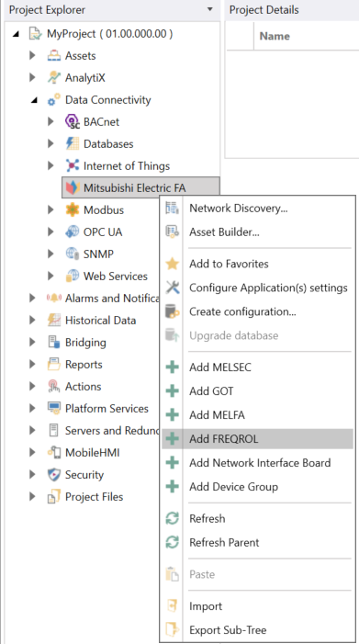This screenshot has height=644, width=359.
Task: Click the Refresh Parent arrows icon
Action: 172,542
